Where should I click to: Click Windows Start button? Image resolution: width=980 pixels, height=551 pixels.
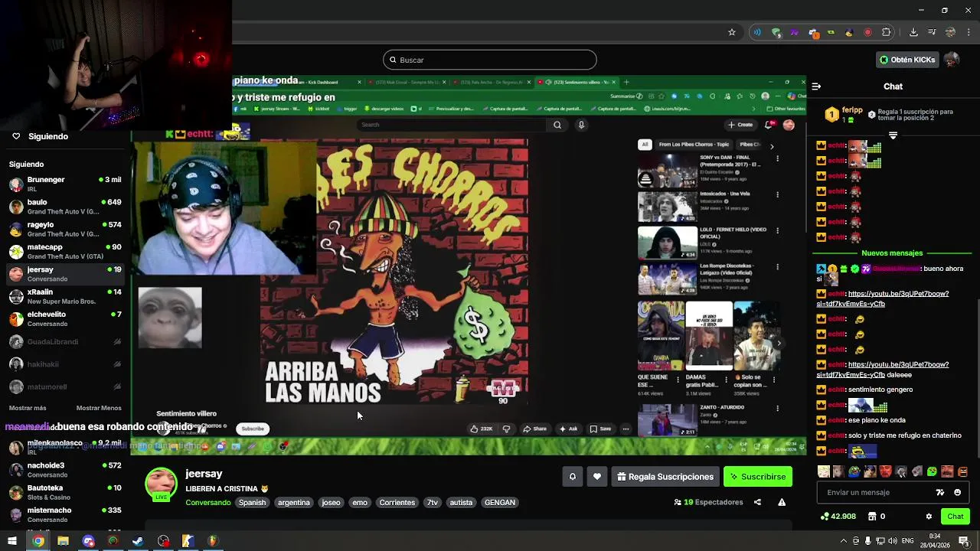click(12, 541)
